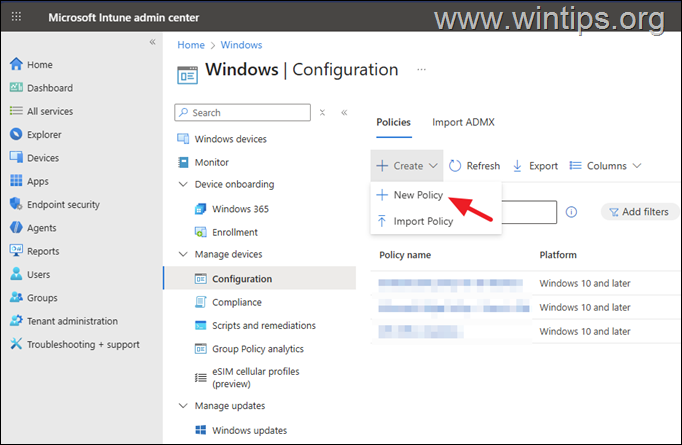Click the Refresh button
The height and width of the screenshot is (445, 682).
[474, 166]
